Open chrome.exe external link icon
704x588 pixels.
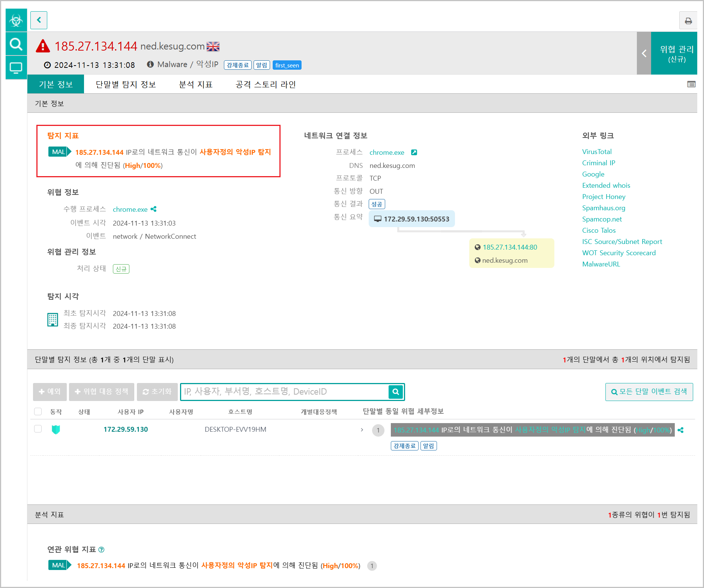tap(414, 152)
